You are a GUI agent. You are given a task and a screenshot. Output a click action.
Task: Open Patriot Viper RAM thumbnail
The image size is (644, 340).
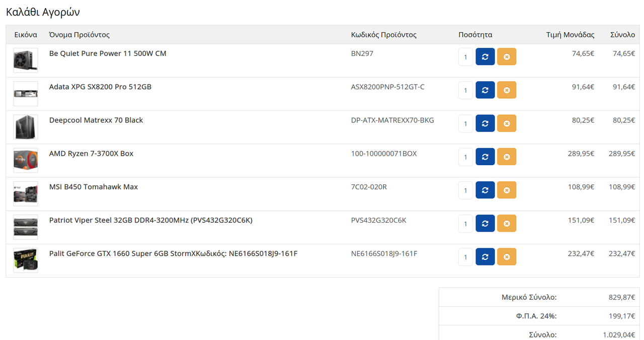pos(26,227)
